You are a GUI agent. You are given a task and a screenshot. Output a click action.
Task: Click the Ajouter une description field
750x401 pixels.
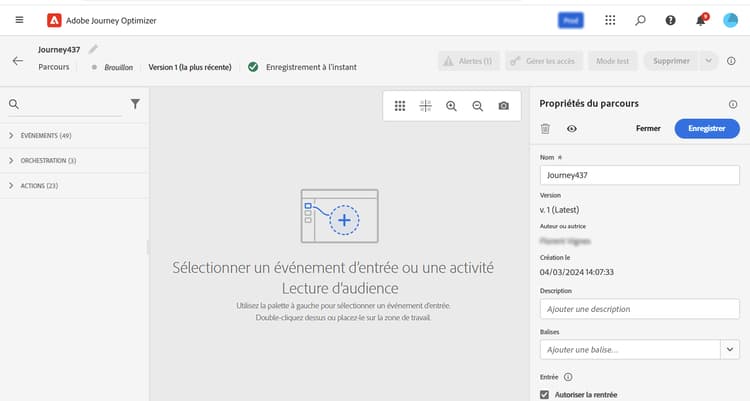coord(640,309)
